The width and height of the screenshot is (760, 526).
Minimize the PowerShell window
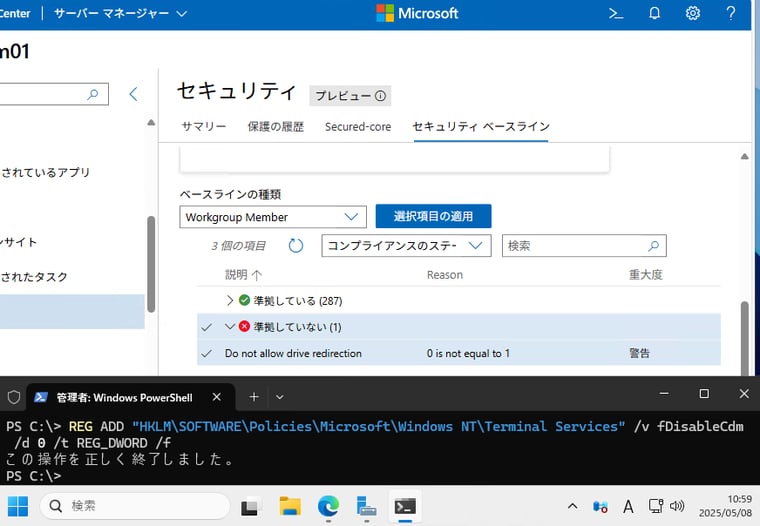tap(664, 394)
